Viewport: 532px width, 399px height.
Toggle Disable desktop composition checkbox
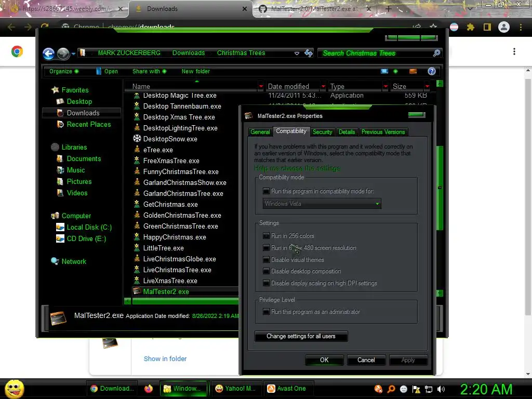pyautogui.click(x=267, y=271)
